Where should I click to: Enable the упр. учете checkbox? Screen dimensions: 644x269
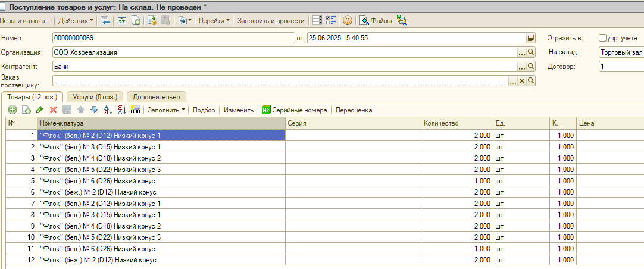602,37
